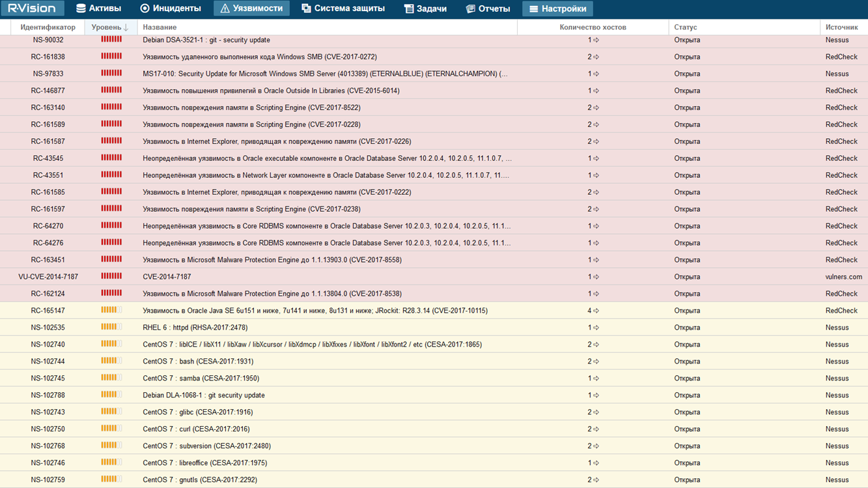Sort by the Название column header
868x488 pixels.
tap(327, 27)
